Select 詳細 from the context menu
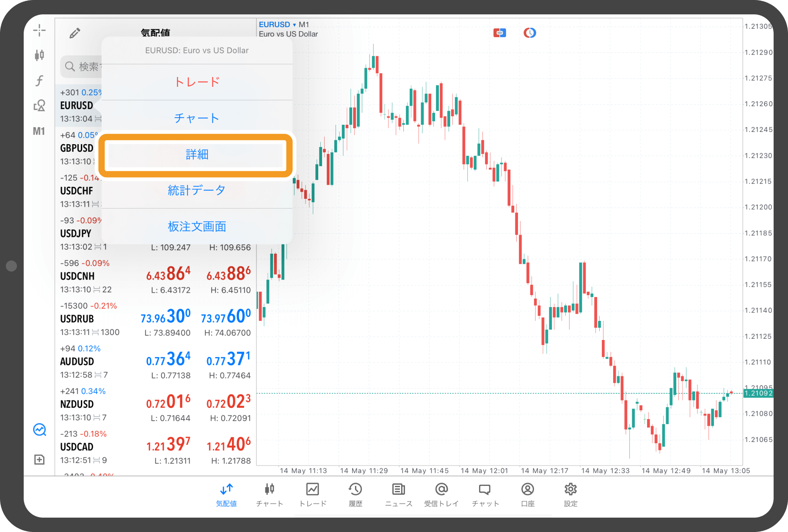The width and height of the screenshot is (788, 532). tap(197, 155)
